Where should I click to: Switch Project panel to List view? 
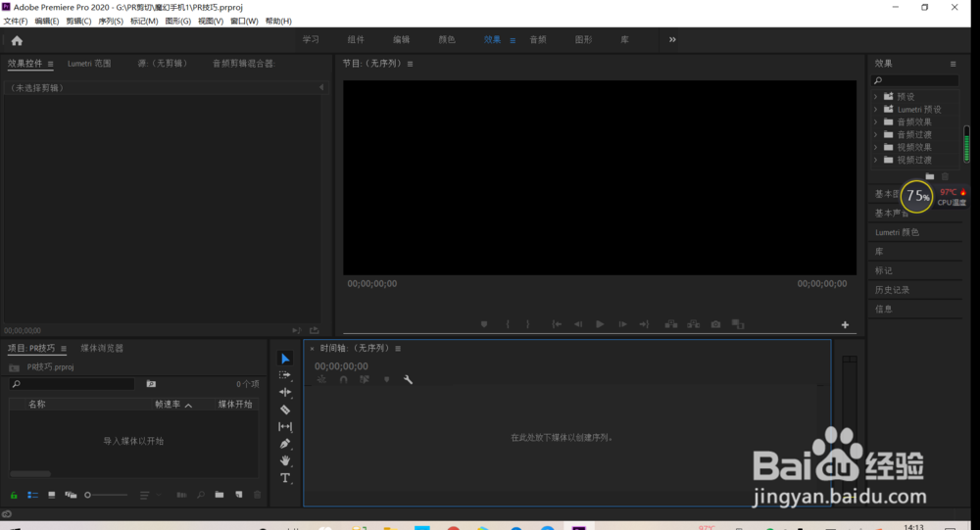[x=32, y=495]
